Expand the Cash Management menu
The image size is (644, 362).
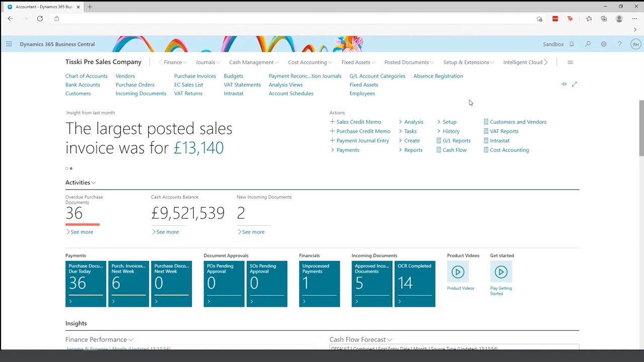pos(254,62)
